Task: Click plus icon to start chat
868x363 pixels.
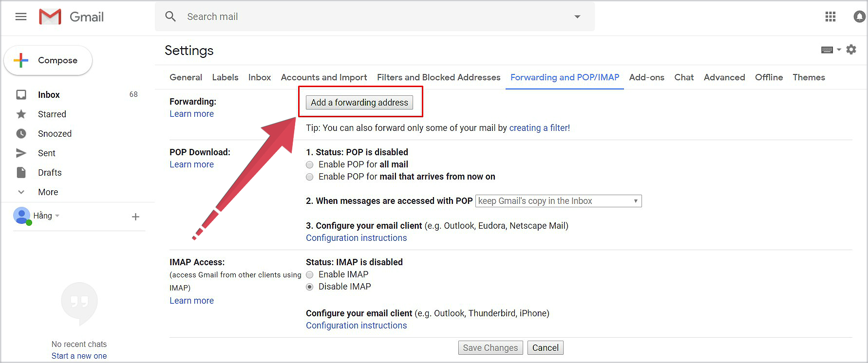Action: [136, 217]
